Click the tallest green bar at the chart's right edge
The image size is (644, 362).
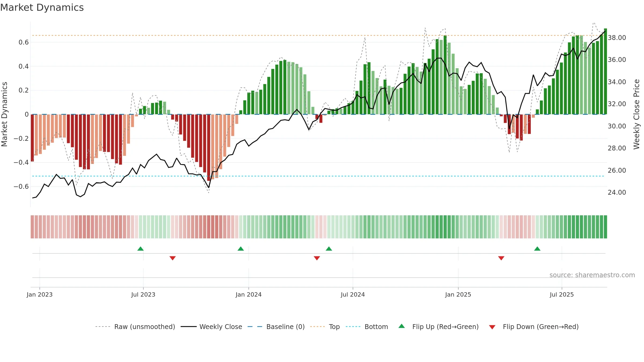(605, 71)
